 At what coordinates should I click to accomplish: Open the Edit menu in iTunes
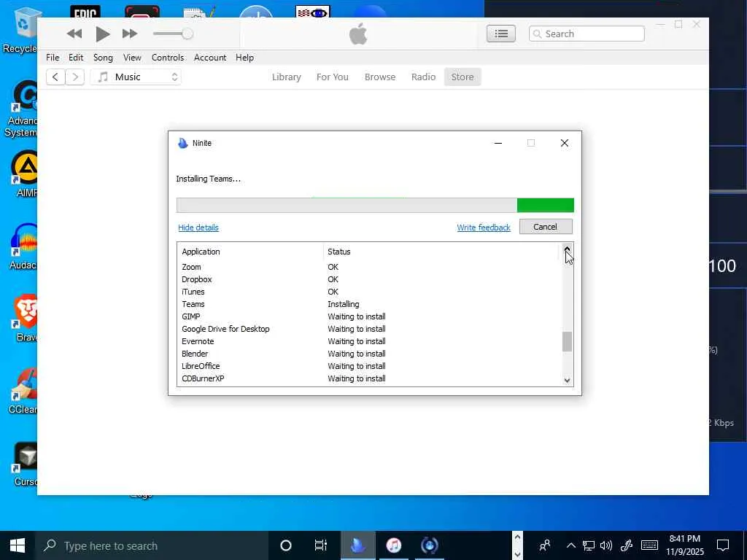click(76, 58)
